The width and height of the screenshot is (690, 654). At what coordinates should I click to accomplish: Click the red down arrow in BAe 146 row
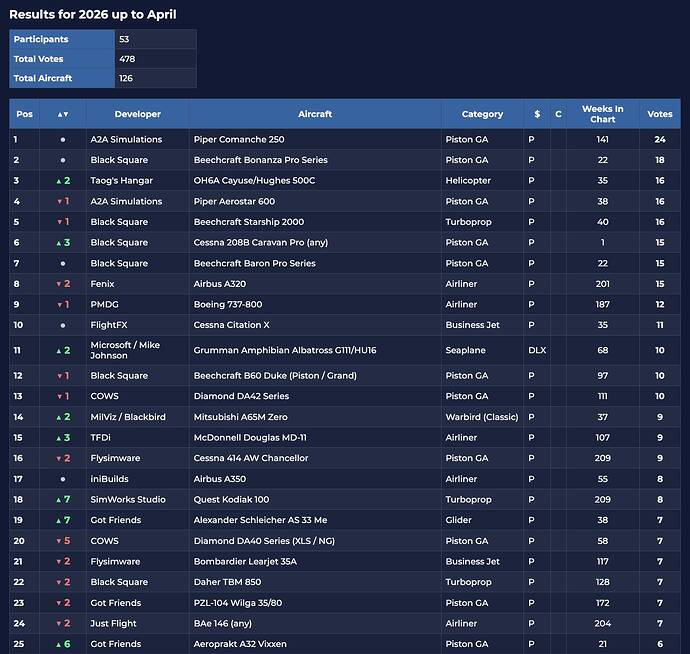click(x=59, y=624)
